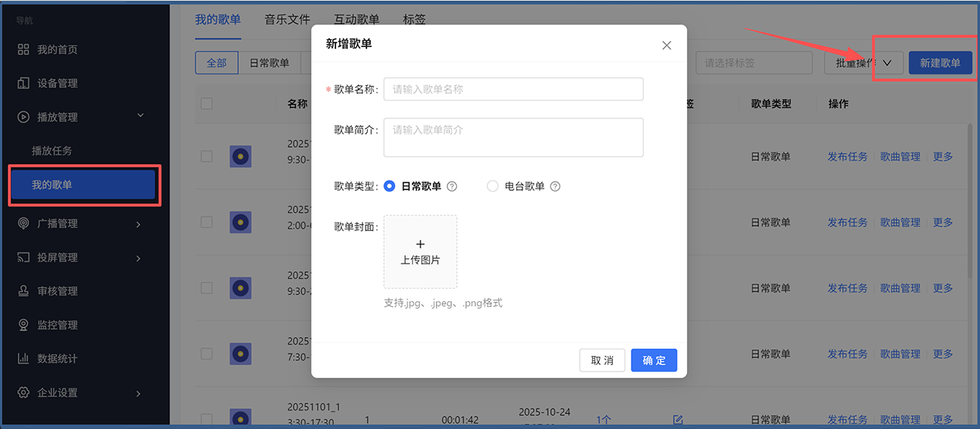This screenshot has width=980, height=429.
Task: Click the disc cover thumbnail in the 2:00 row
Action: (240, 223)
